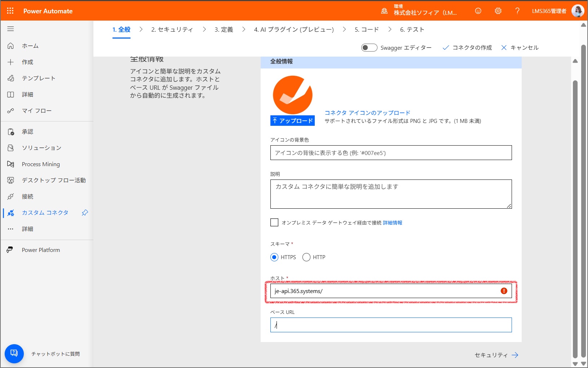
Task: Click the red error icon in host field
Action: point(504,291)
